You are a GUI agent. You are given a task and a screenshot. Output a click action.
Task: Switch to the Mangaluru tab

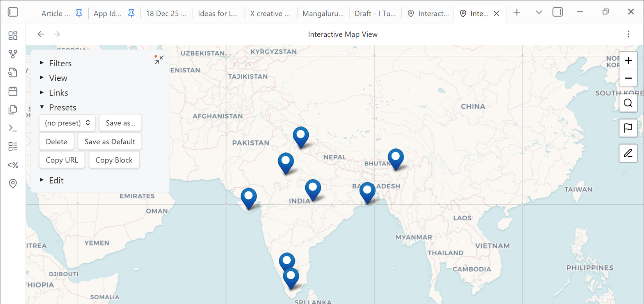[323, 14]
